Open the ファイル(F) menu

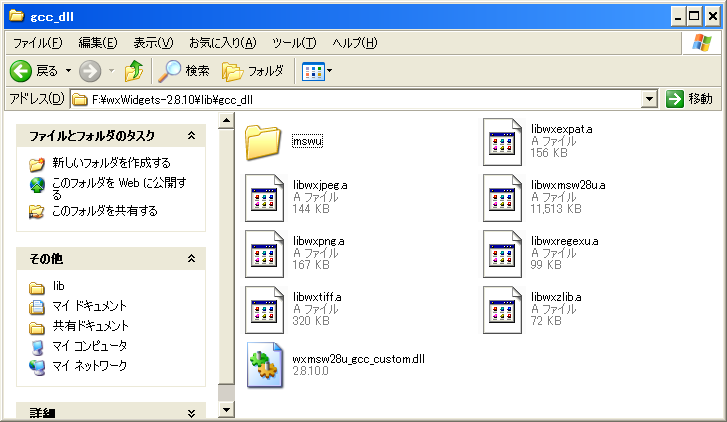[x=38, y=43]
